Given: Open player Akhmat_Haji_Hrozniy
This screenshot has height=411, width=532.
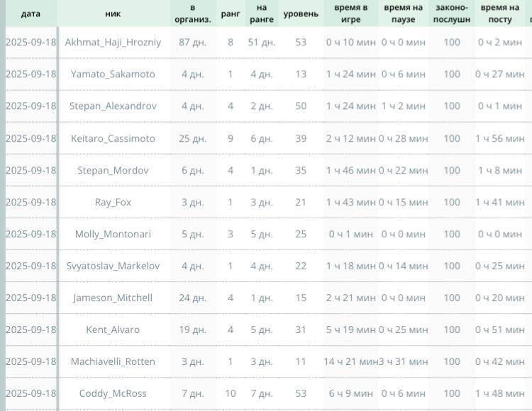Looking at the screenshot, I should 113,43.
